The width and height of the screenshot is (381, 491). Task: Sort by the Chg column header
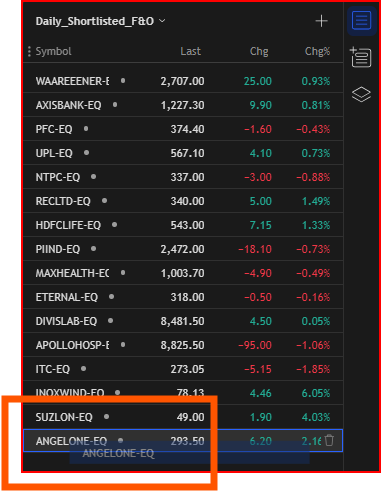pos(259,51)
